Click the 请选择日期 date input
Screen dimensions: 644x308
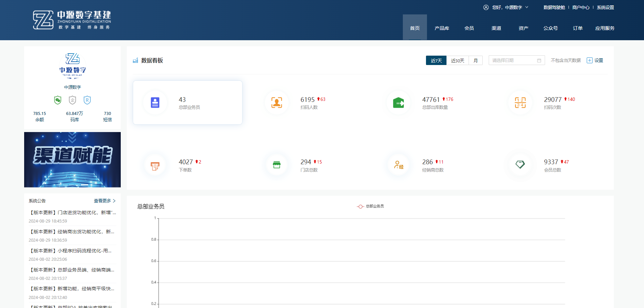[517, 60]
